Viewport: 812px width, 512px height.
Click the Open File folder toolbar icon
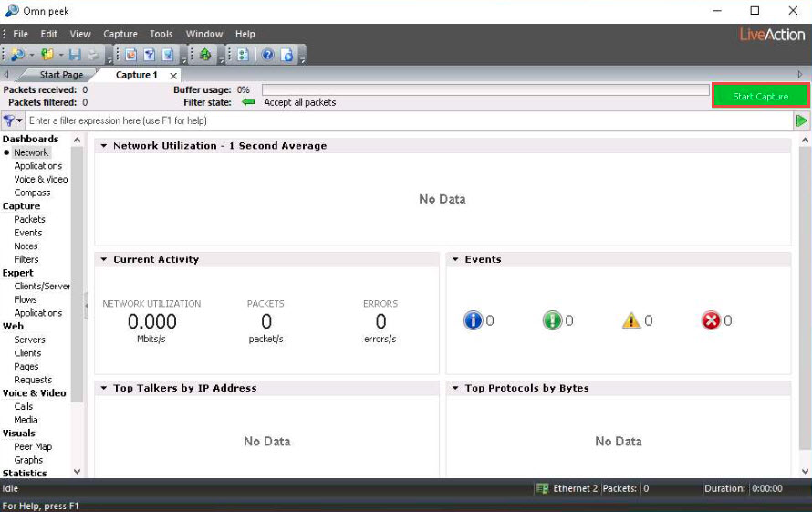pyautogui.click(x=47, y=55)
